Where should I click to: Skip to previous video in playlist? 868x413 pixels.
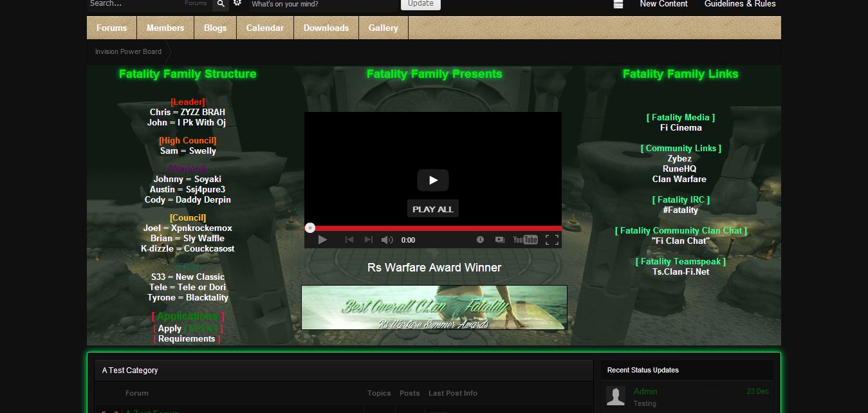point(349,240)
